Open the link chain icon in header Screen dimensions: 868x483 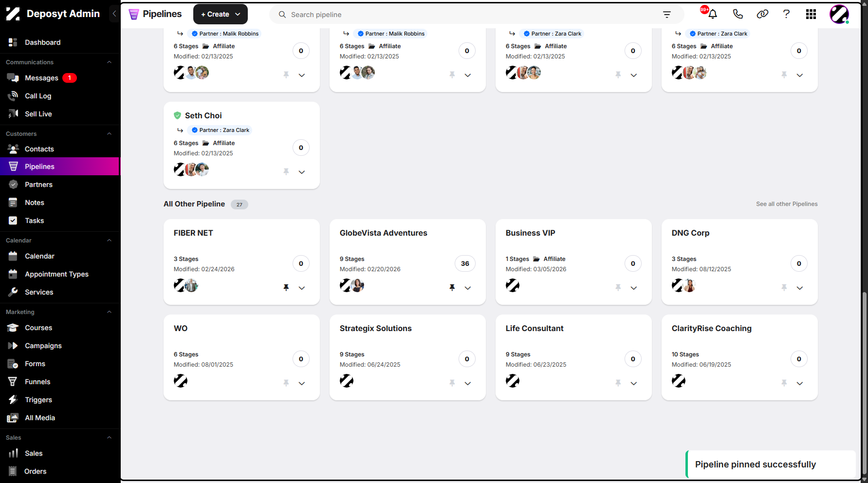(x=762, y=14)
